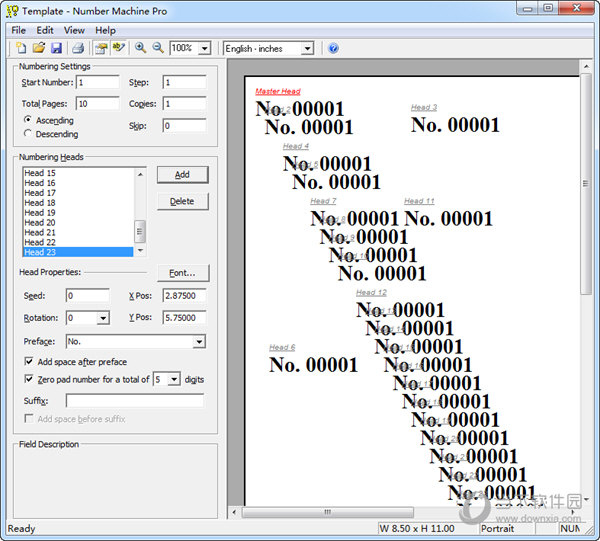
Task: Select Ascending numbering order
Action: [28, 120]
